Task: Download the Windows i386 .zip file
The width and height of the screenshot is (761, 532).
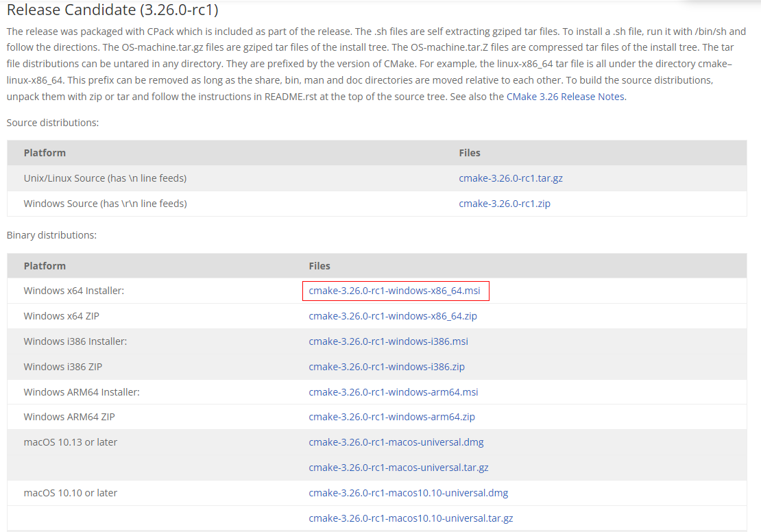Action: (387, 367)
